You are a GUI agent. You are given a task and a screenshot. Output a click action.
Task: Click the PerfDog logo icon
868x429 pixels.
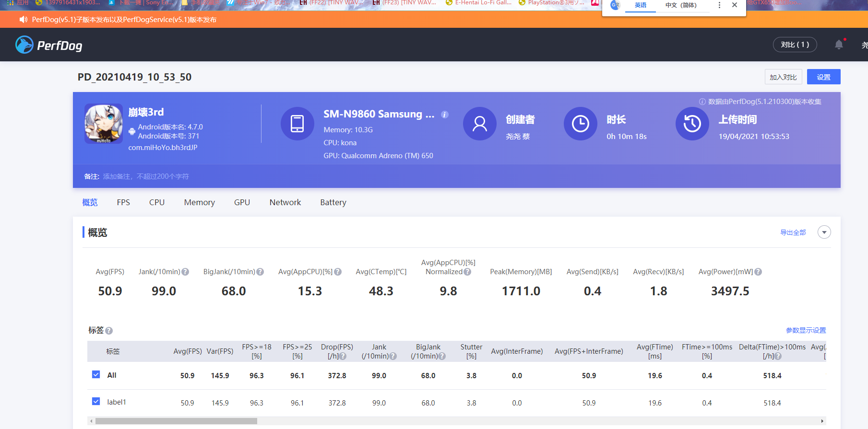[x=24, y=45]
